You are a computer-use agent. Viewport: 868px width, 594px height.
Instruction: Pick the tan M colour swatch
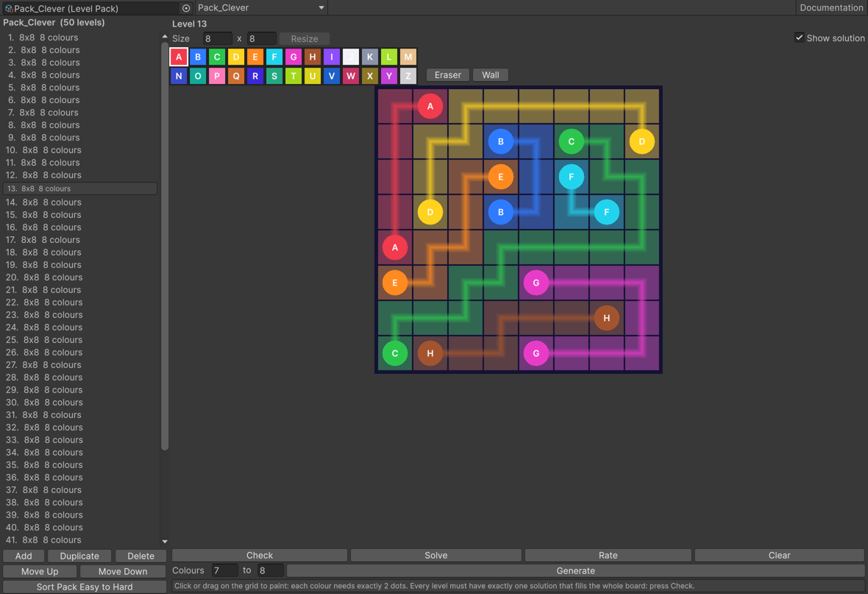pos(408,57)
